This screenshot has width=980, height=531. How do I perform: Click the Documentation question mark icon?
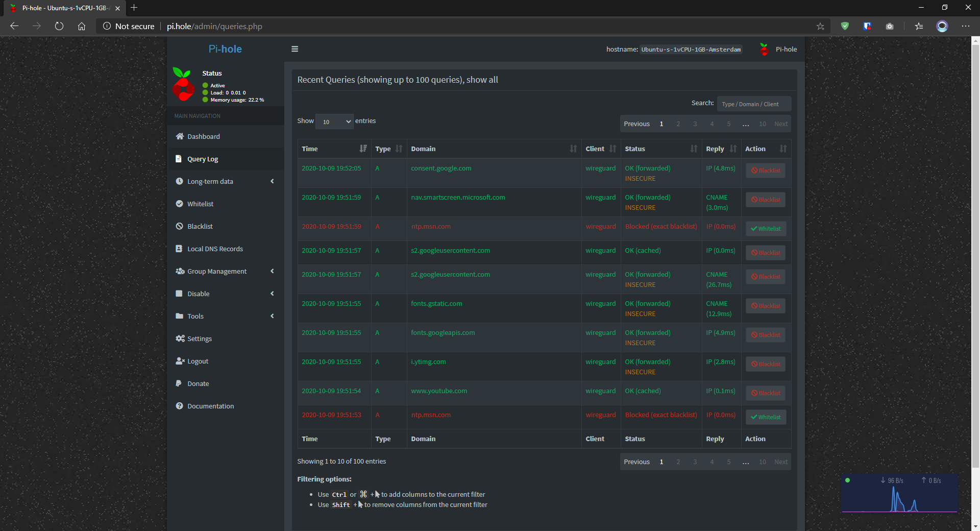click(180, 406)
